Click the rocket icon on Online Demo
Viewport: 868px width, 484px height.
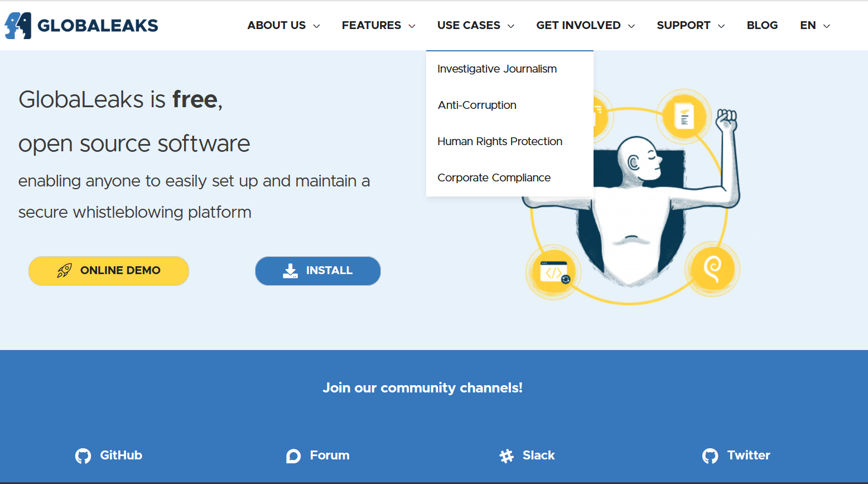[x=64, y=271]
